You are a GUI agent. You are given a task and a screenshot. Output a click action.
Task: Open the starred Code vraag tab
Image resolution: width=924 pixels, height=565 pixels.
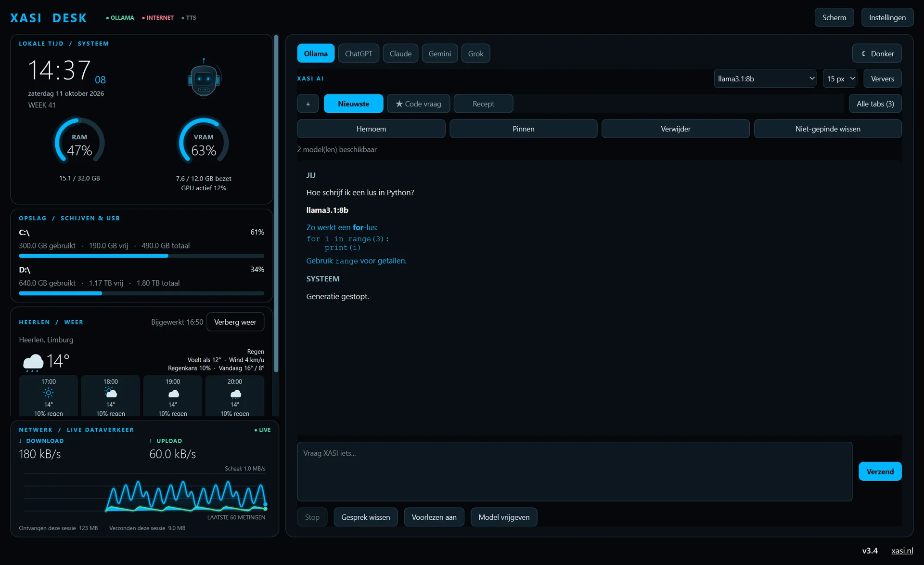[419, 104]
